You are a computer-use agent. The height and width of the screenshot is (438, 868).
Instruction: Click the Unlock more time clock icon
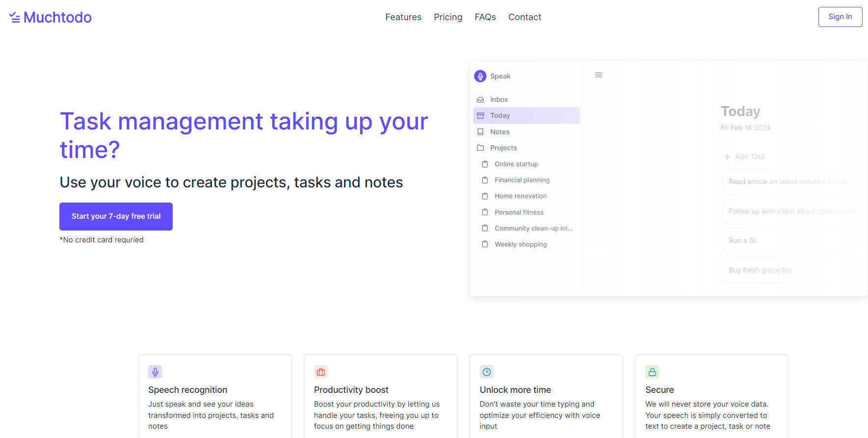(486, 372)
